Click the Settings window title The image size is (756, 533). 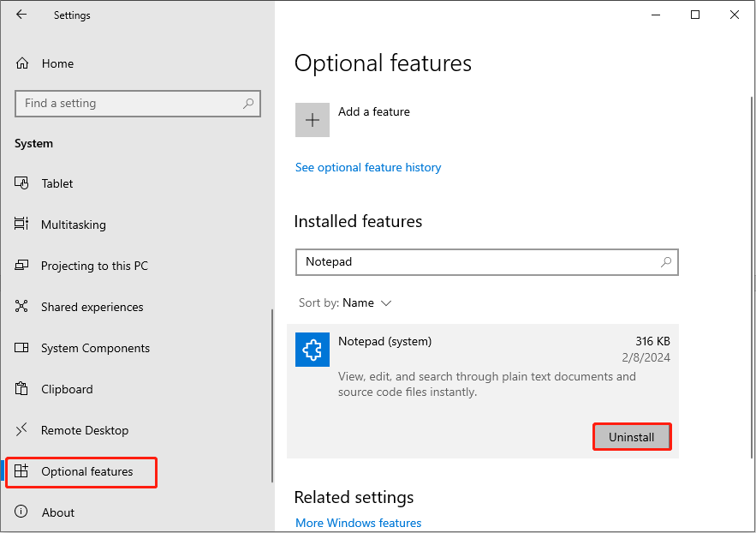72,15
